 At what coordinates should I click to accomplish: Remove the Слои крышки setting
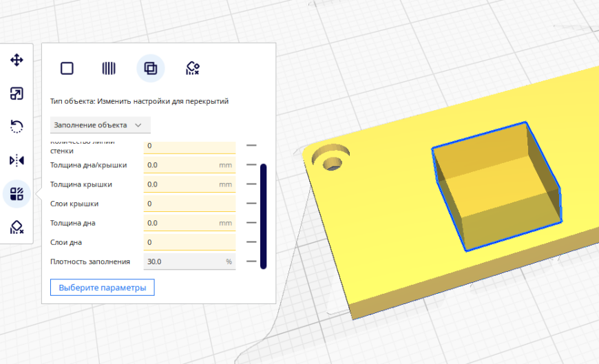[251, 203]
